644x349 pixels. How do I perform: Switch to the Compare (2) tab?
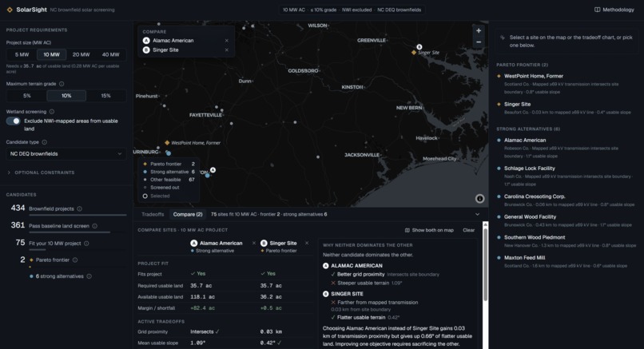point(188,214)
